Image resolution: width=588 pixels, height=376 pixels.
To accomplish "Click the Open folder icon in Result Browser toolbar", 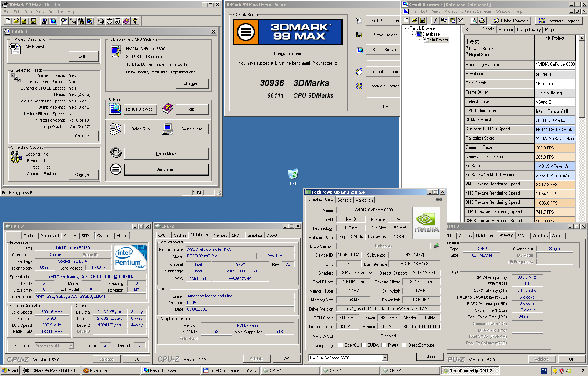I will (x=414, y=20).
